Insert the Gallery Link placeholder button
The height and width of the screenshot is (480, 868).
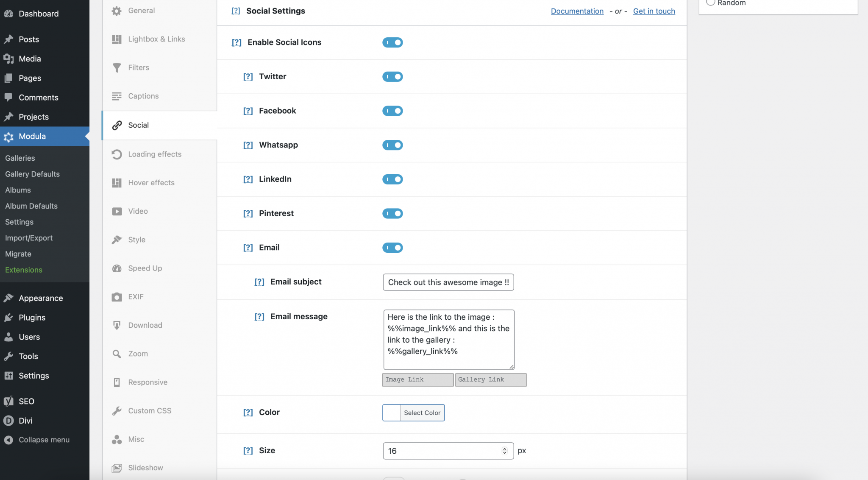click(x=490, y=380)
